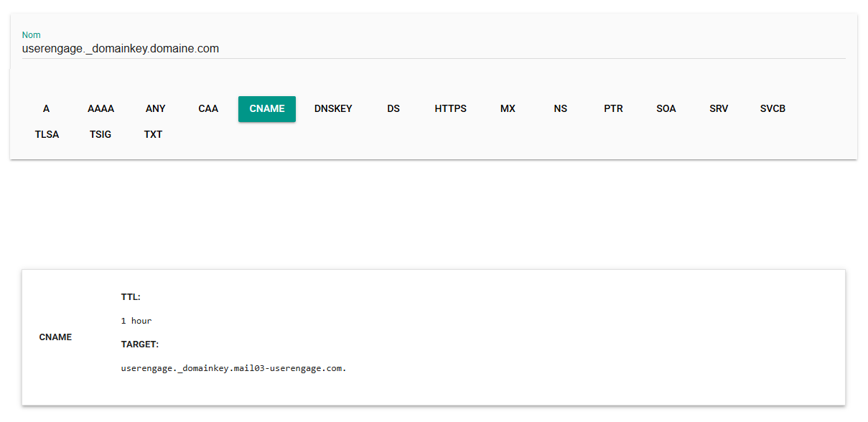The width and height of the screenshot is (868, 422).
Task: Click the TARGET: heading in the result
Action: click(x=140, y=344)
